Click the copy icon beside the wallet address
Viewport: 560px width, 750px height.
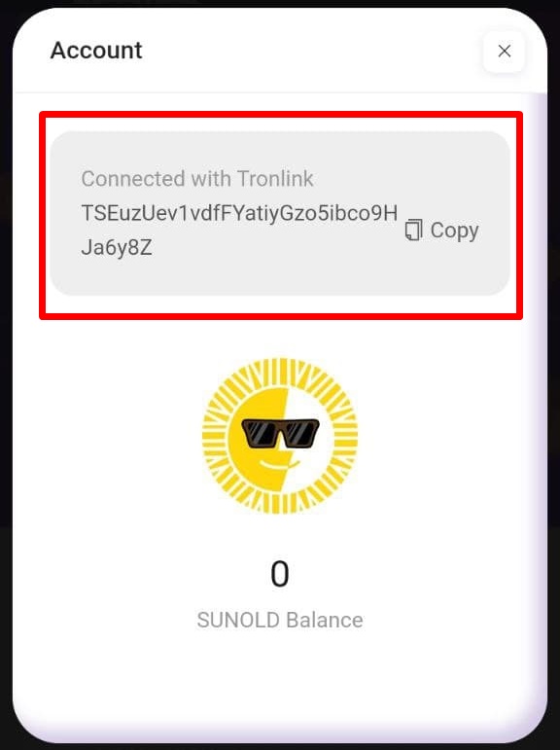click(413, 231)
